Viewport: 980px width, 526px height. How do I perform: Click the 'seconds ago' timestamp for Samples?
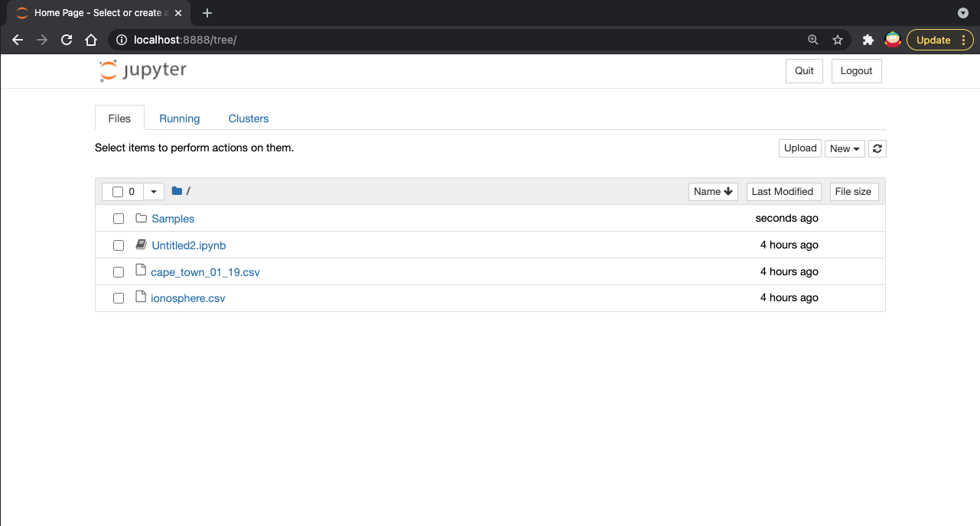786,218
